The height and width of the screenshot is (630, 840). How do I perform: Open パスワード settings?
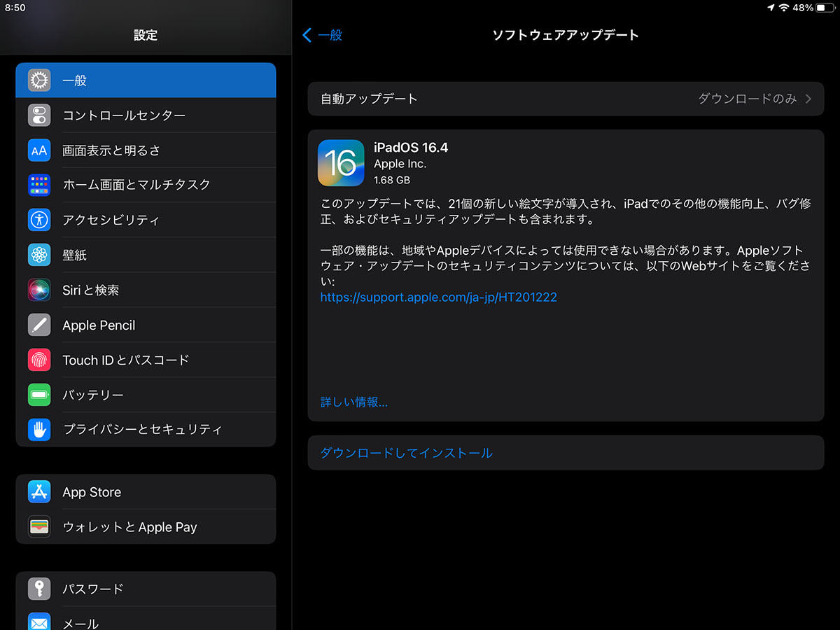pyautogui.click(x=146, y=589)
